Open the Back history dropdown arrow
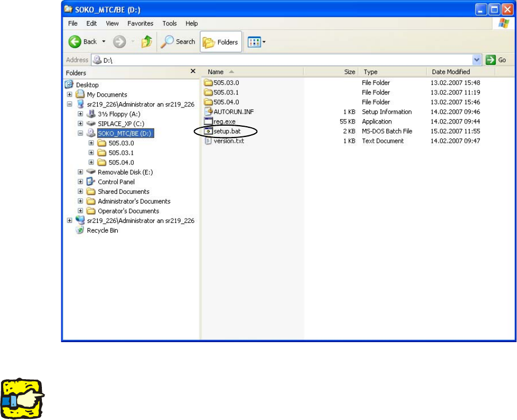 104,41
